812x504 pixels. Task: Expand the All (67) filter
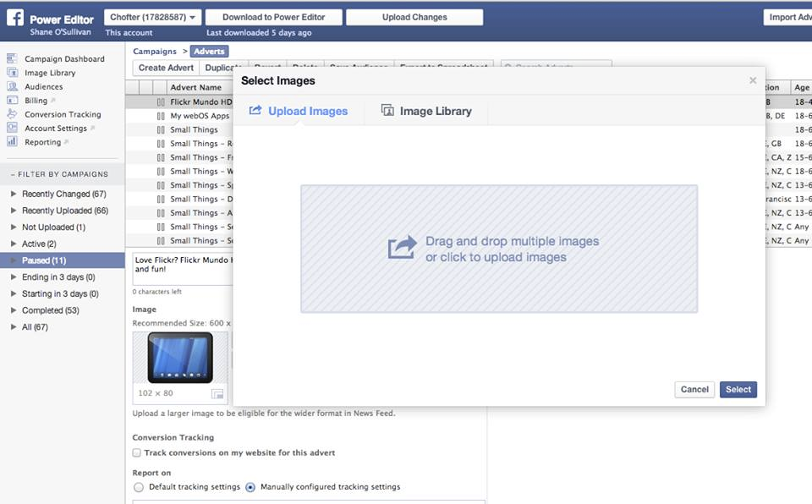pos(14,327)
